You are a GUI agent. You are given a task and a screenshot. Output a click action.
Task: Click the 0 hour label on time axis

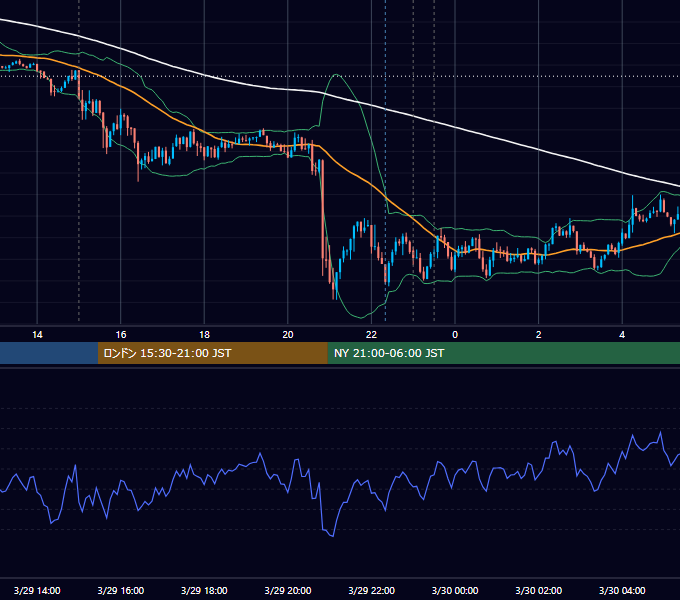455,335
